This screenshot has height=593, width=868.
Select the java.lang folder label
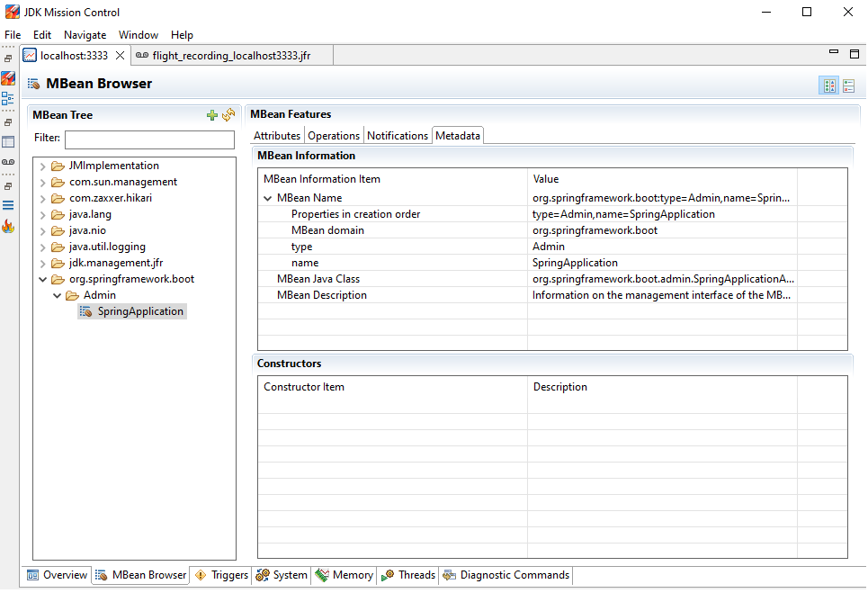[90, 214]
